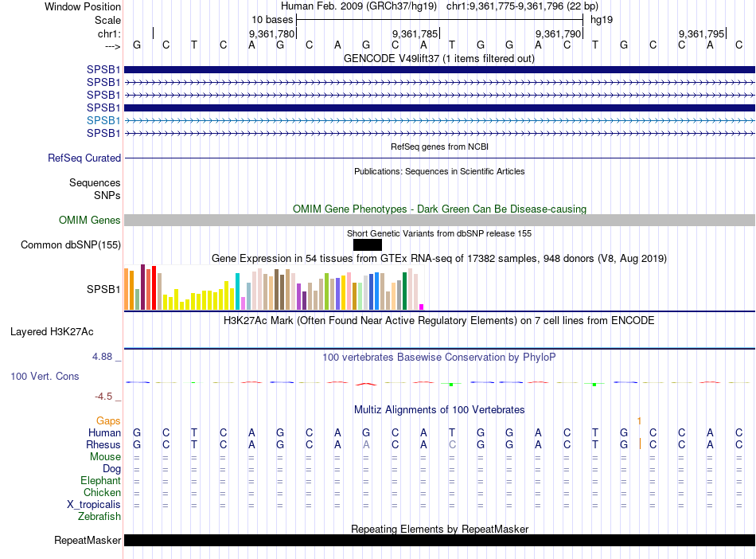
Task: Click the PhyloP upper limit value "4.88"
Action: pyautogui.click(x=102, y=357)
